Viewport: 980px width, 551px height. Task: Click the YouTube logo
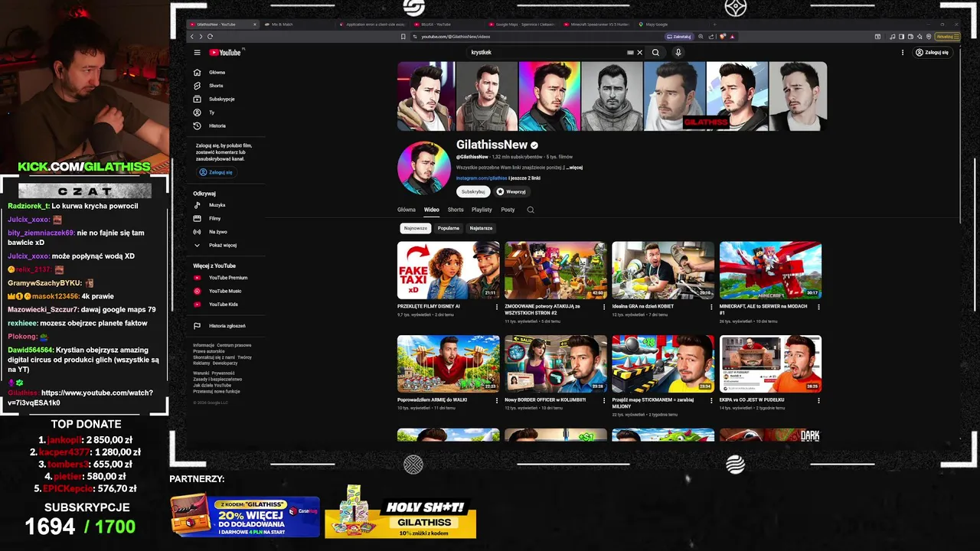click(x=225, y=53)
